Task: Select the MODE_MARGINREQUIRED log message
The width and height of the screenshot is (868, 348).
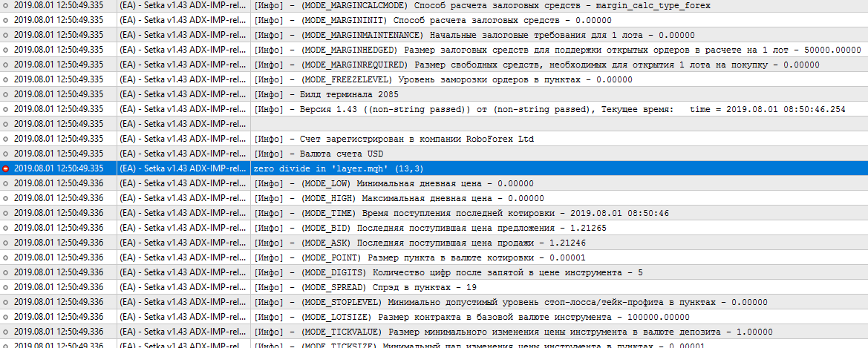Action: (537, 65)
